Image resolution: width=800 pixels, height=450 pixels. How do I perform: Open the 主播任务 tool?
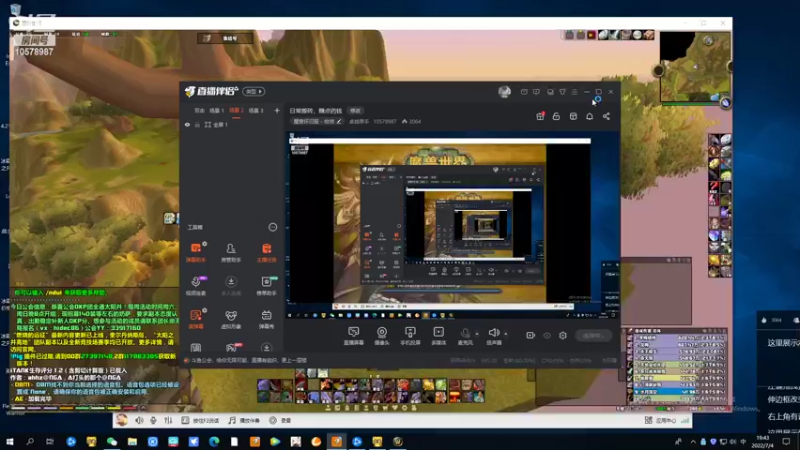point(266,252)
